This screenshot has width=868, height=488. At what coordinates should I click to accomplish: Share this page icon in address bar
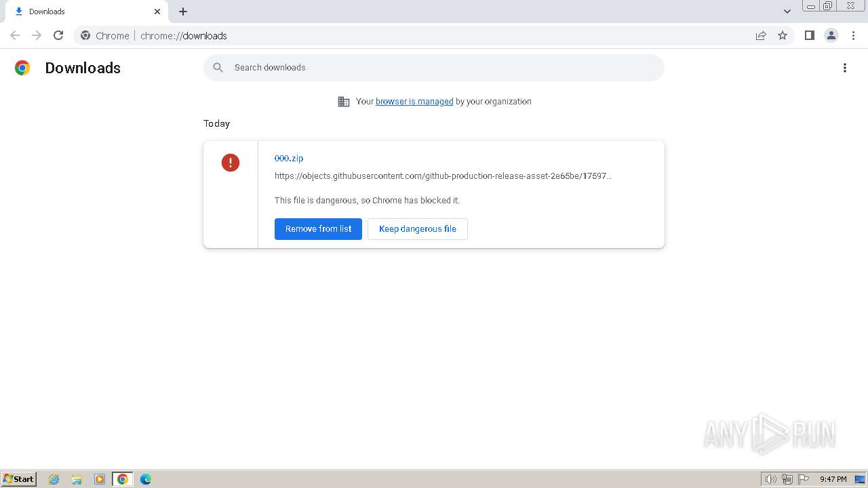(x=761, y=35)
